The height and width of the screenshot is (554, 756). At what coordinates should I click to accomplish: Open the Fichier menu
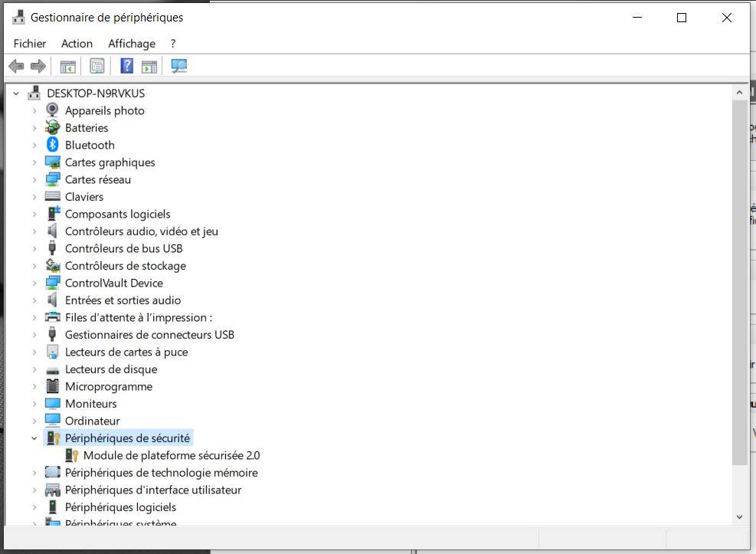(30, 44)
